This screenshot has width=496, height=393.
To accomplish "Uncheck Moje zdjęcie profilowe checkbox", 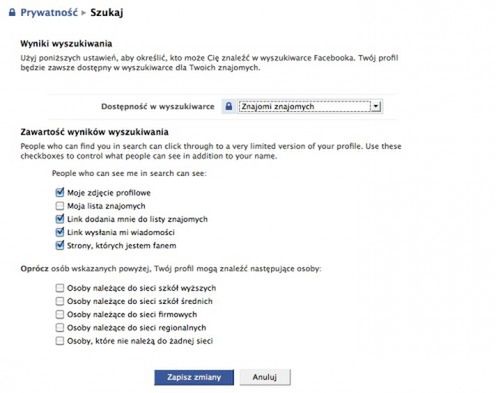I will [60, 192].
